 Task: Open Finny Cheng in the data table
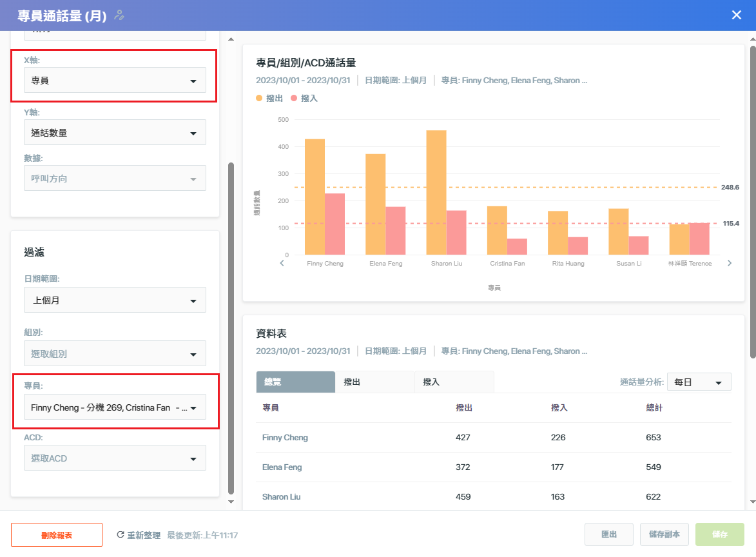click(285, 437)
